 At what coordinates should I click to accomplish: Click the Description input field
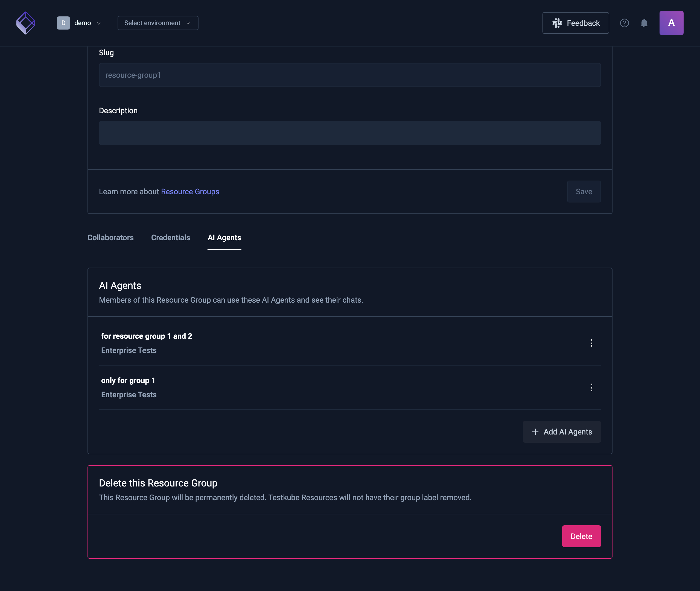pyautogui.click(x=349, y=133)
